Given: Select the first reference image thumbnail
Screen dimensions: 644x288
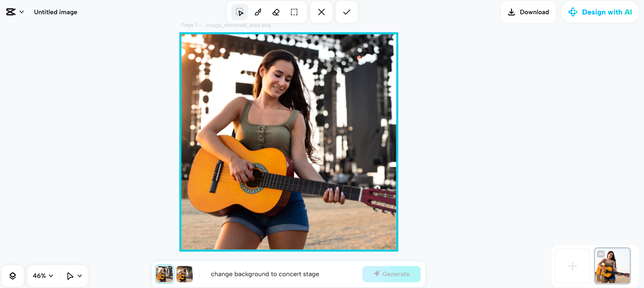Looking at the screenshot, I should point(164,274).
